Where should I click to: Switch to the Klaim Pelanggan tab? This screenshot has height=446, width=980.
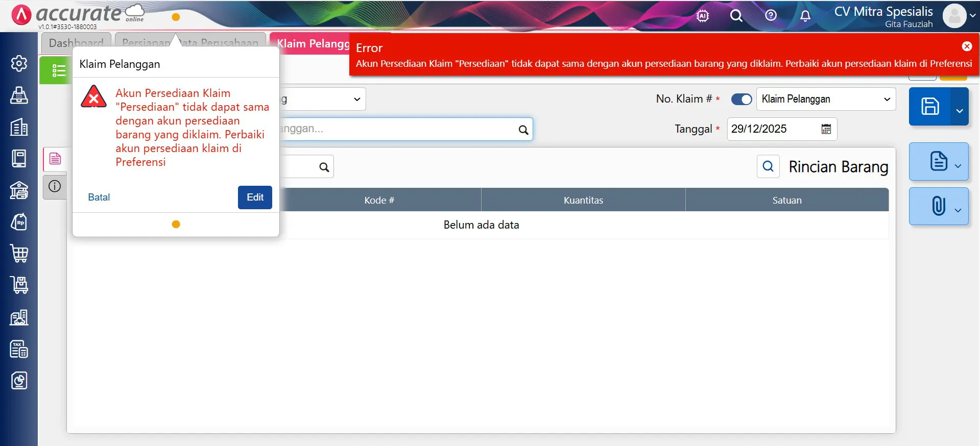313,43
